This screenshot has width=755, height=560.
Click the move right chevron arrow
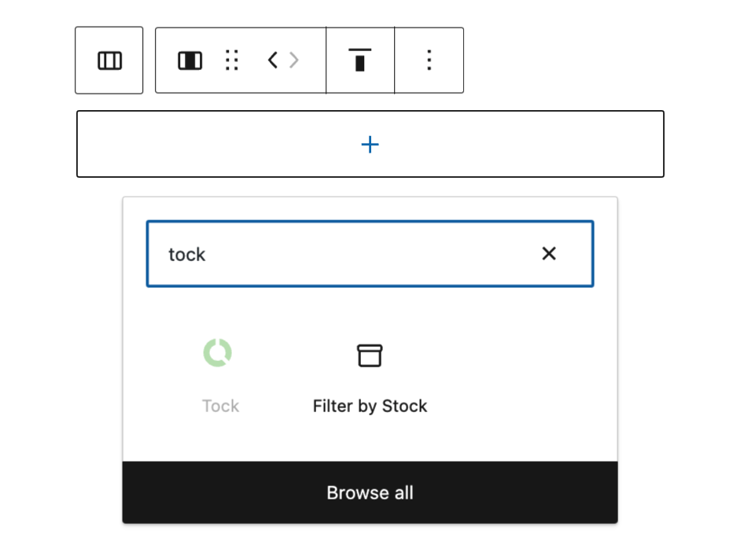294,61
